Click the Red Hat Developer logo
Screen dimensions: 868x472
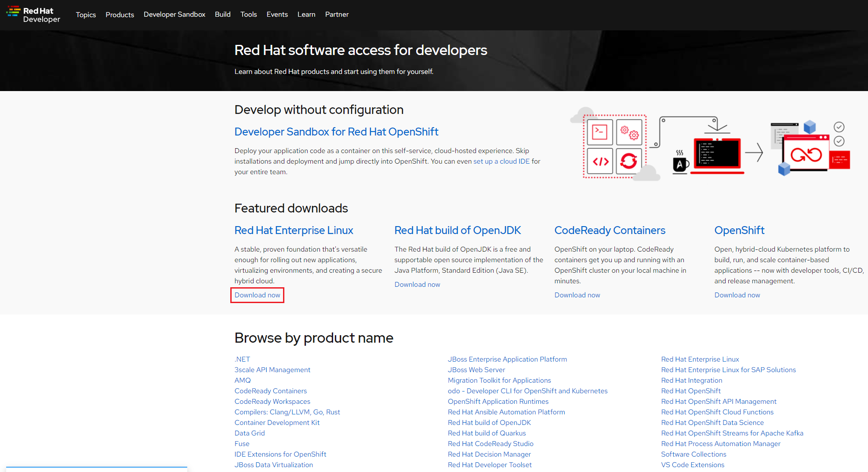pos(33,15)
